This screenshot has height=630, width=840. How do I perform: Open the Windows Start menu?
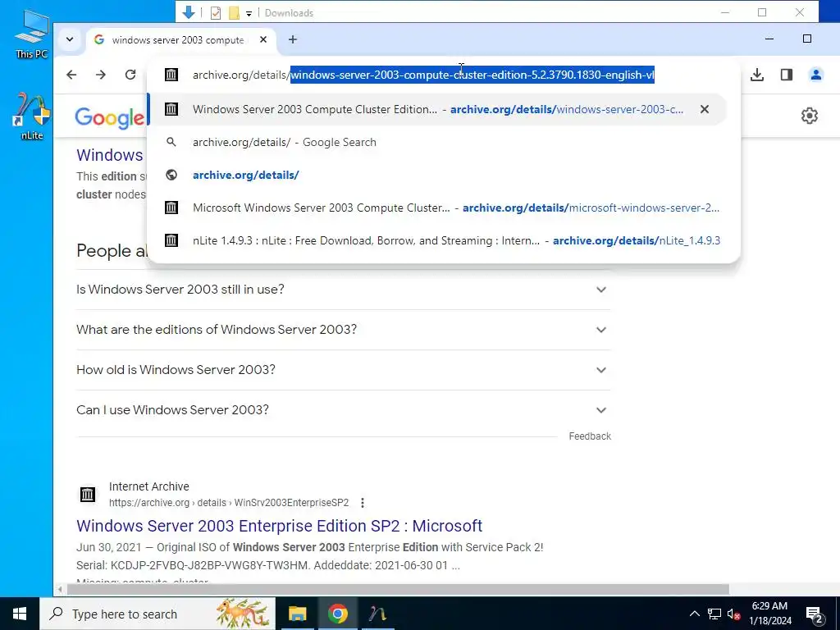tap(20, 614)
